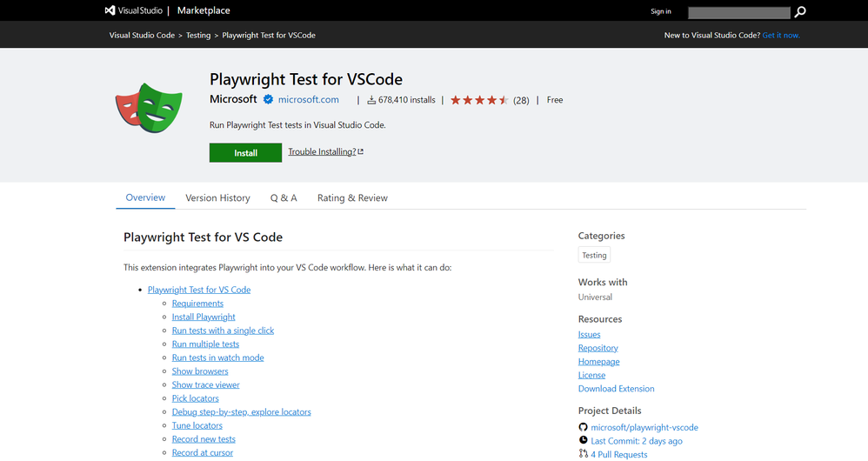
Task: Open Record new tests link
Action: (x=204, y=439)
